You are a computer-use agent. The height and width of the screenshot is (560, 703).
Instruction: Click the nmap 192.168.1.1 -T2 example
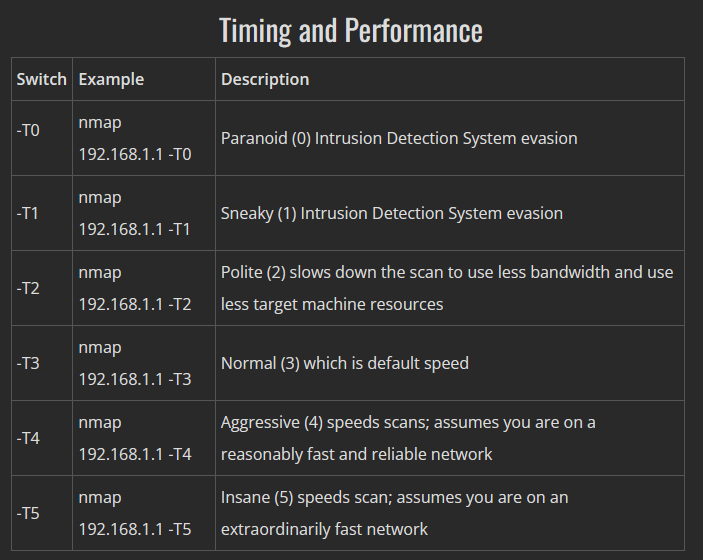click(x=135, y=288)
